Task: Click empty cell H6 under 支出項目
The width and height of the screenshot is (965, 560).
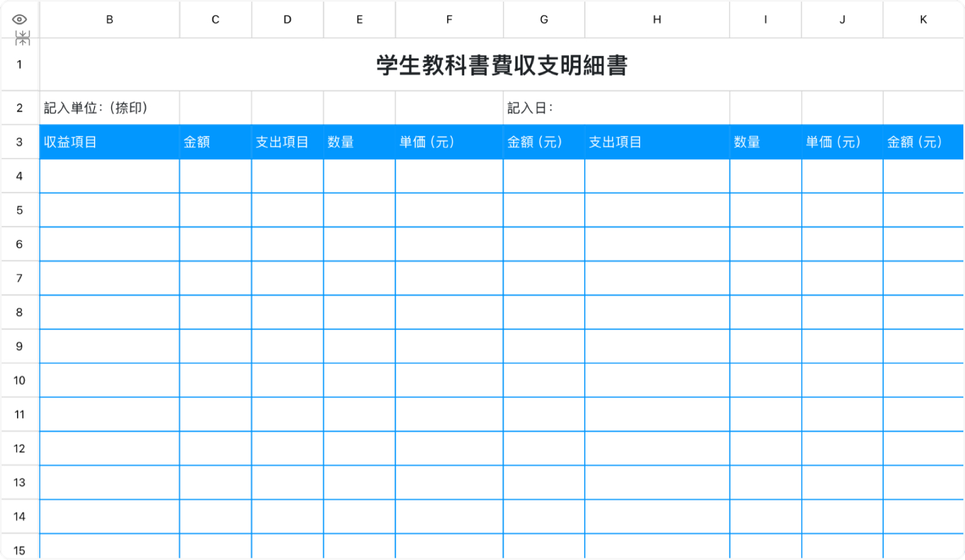Action: tap(657, 244)
